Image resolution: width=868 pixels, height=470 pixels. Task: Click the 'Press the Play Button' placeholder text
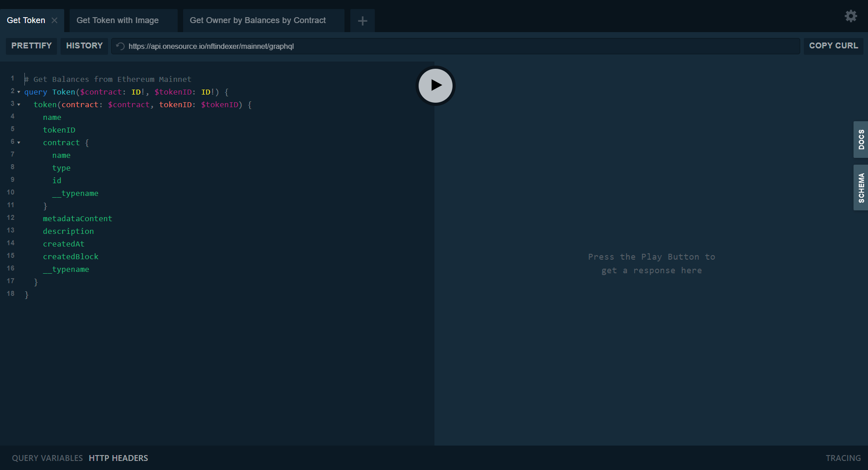pos(651,263)
